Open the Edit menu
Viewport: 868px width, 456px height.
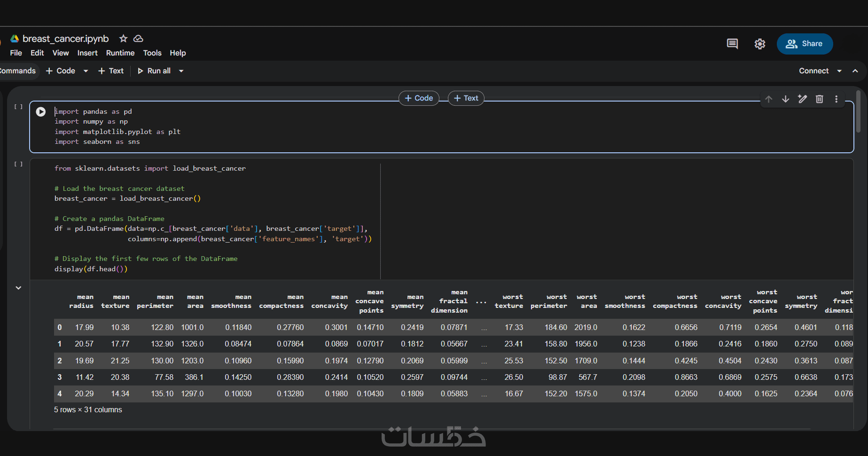point(37,53)
